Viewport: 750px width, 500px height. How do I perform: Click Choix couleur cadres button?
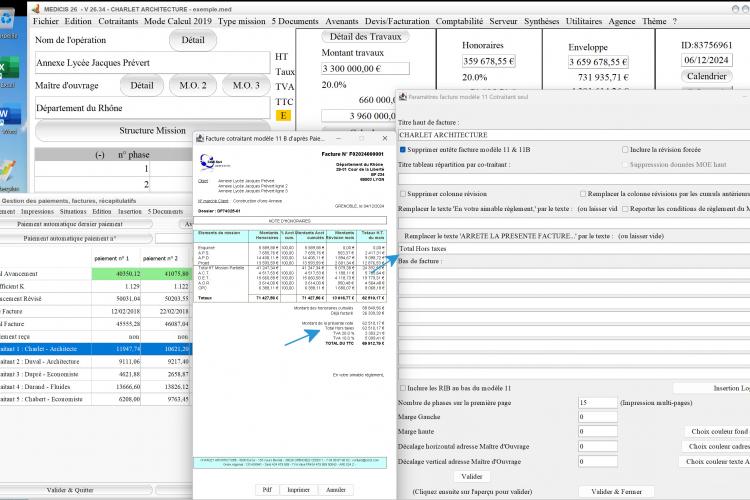tap(717, 446)
